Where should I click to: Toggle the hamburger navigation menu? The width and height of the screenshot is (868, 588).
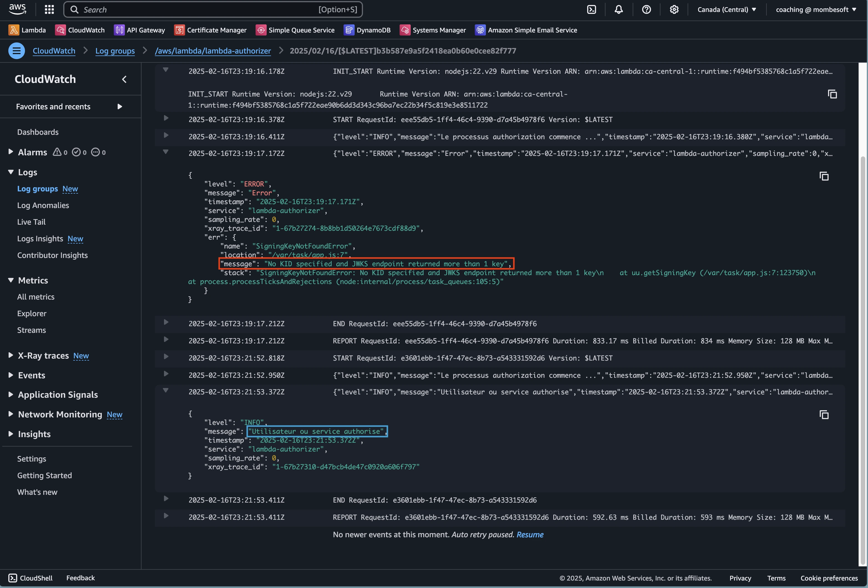pyautogui.click(x=16, y=51)
